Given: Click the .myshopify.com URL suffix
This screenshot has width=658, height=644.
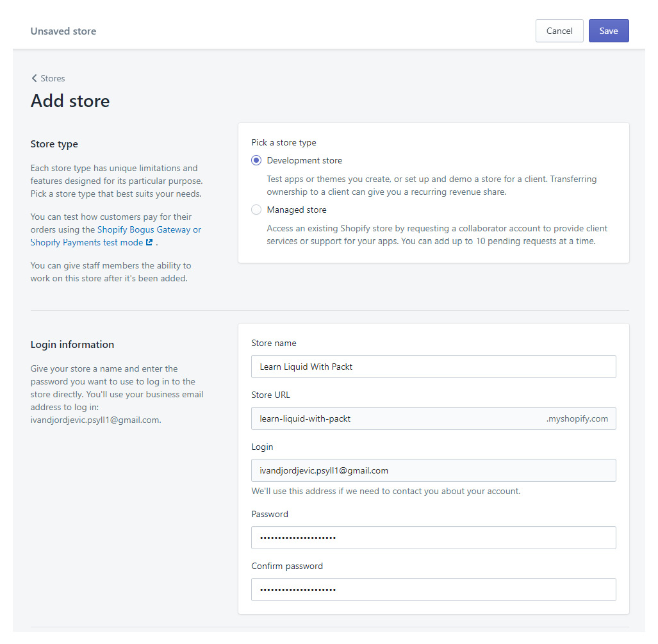Looking at the screenshot, I should 577,418.
